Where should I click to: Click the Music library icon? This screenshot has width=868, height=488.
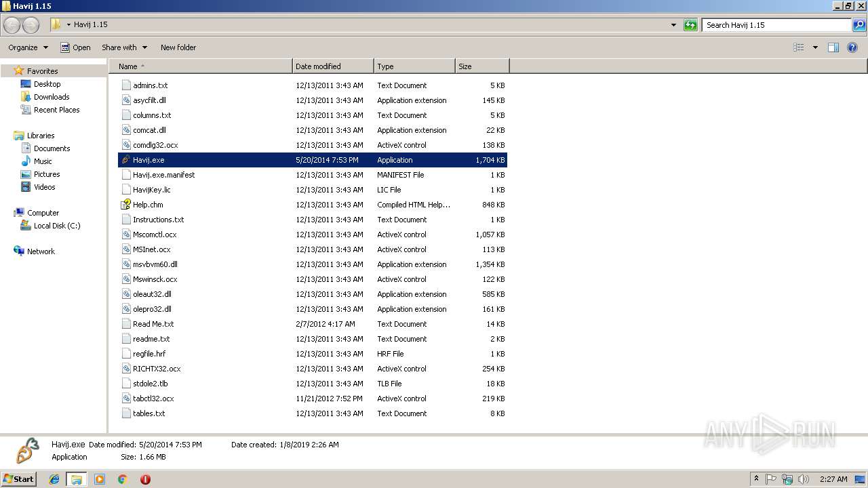[x=26, y=161]
